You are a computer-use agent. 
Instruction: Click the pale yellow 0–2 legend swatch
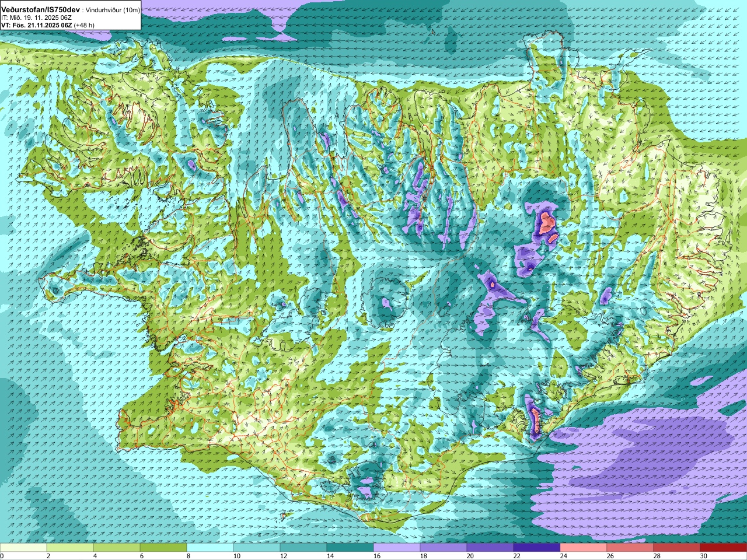pyautogui.click(x=23, y=548)
